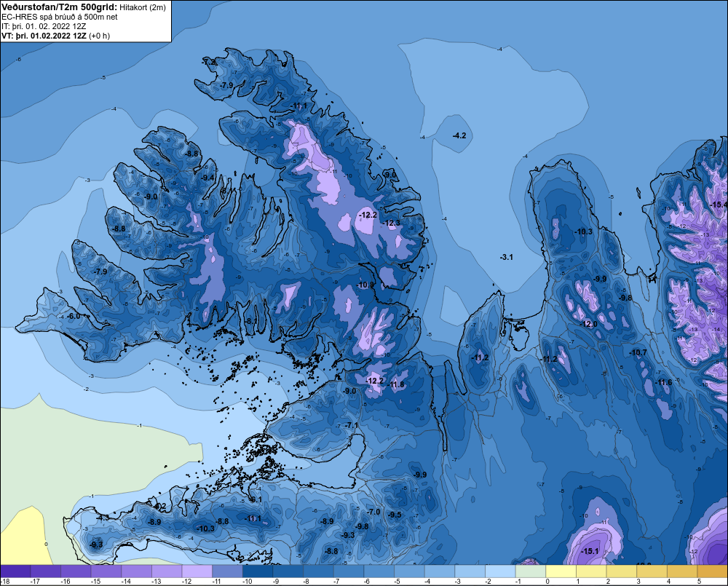Click the -7.2 temperature label
This screenshot has width=728, height=586.
point(208,62)
